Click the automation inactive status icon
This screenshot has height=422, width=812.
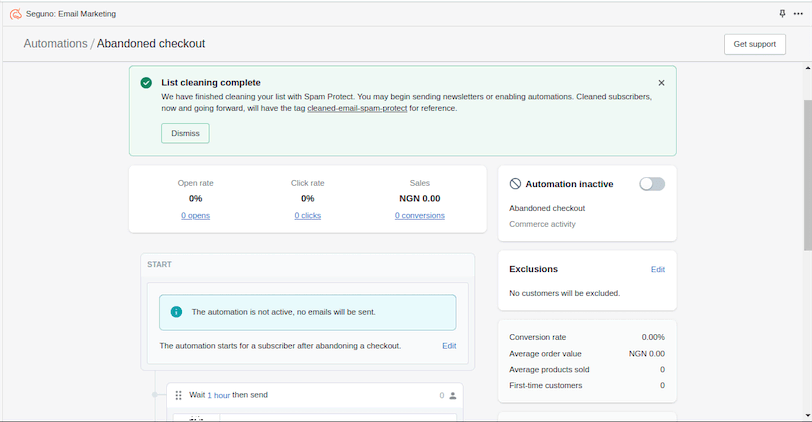point(515,184)
